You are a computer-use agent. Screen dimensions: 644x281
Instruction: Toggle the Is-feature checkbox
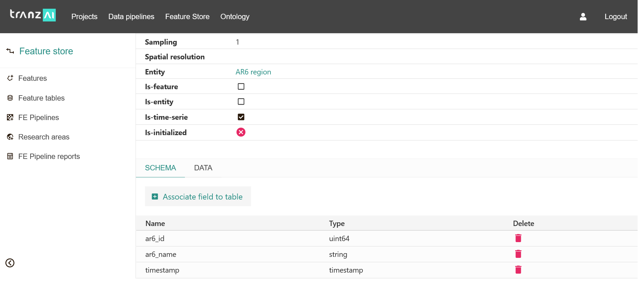[x=241, y=87]
